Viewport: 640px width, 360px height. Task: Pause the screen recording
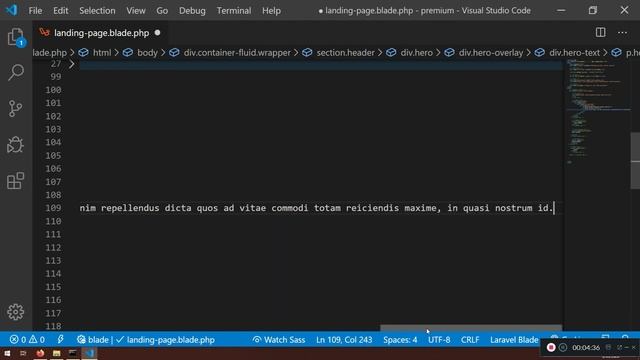[x=563, y=347]
